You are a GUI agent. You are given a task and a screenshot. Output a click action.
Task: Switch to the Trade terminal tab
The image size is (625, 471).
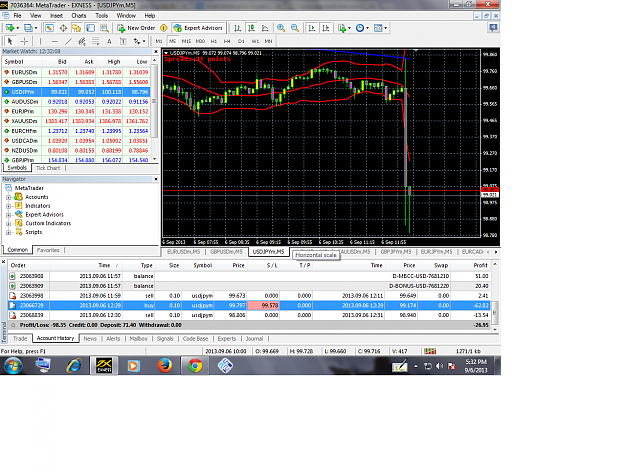(20, 339)
